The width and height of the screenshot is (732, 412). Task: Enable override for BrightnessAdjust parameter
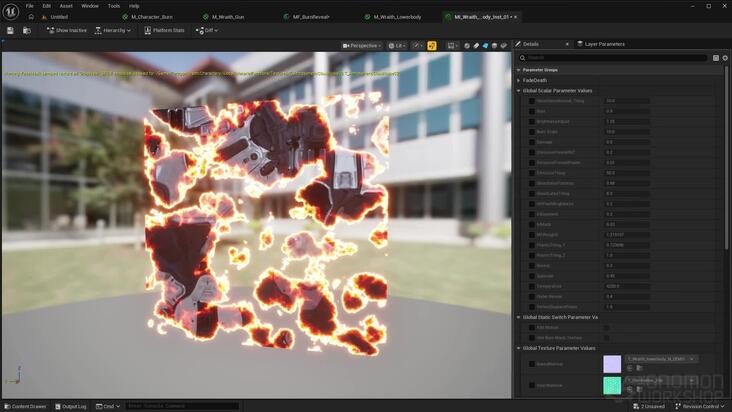(532, 122)
